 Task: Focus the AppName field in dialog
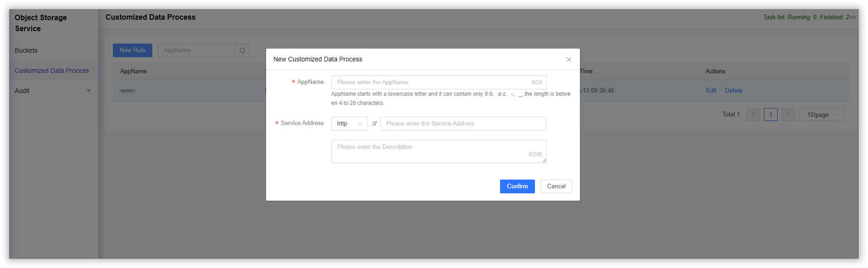pyautogui.click(x=431, y=82)
